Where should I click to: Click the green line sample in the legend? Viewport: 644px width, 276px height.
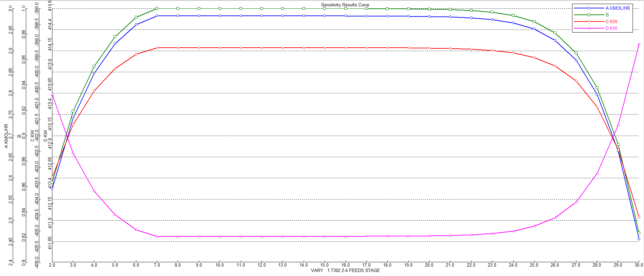coord(589,15)
